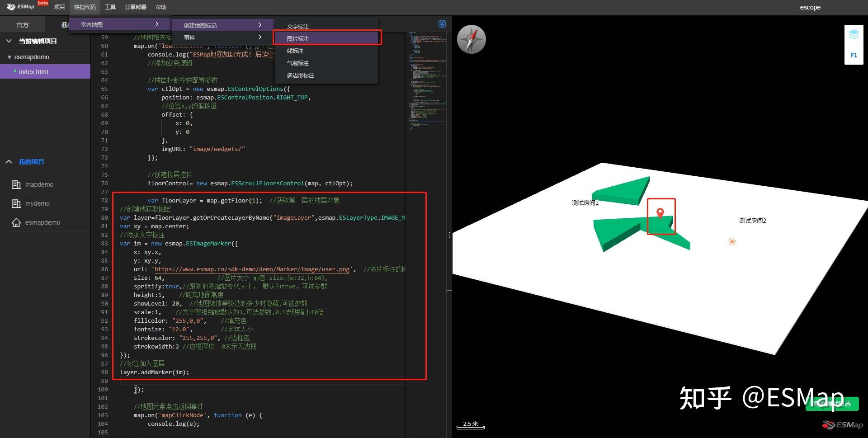
Task: Open the 项目 menu
Action: 59,7
